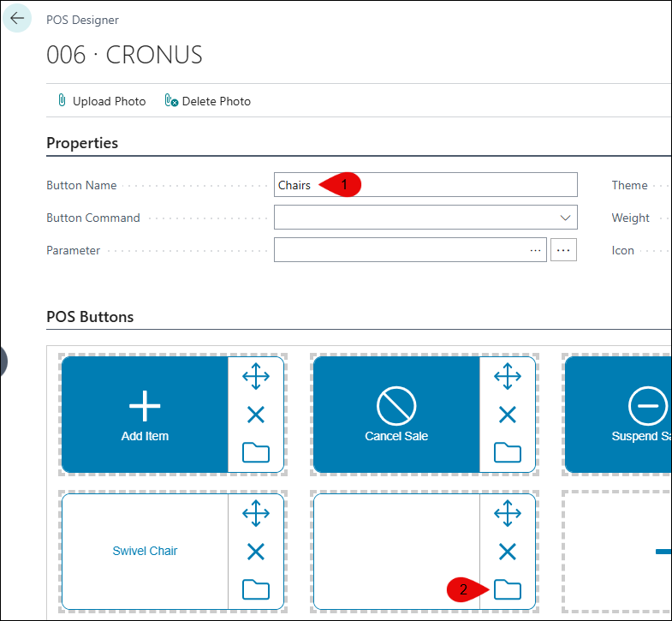Click move icon on the blank button
The image size is (672, 621).
[508, 513]
